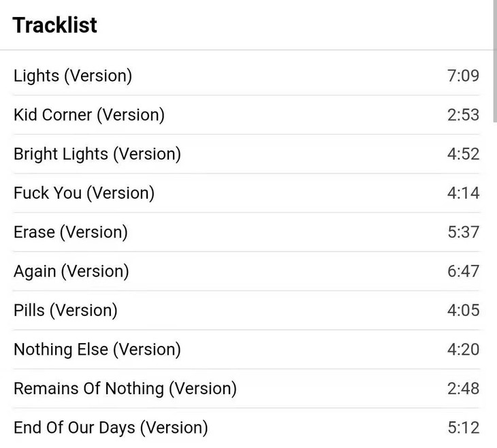Select End Of Our Days (Version)

coord(111,428)
